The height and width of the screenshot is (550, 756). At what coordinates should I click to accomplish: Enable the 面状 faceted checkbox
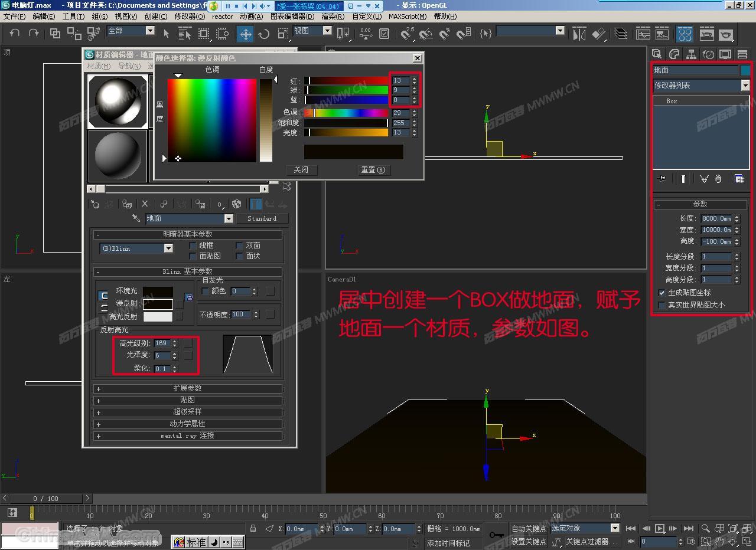[x=239, y=256]
